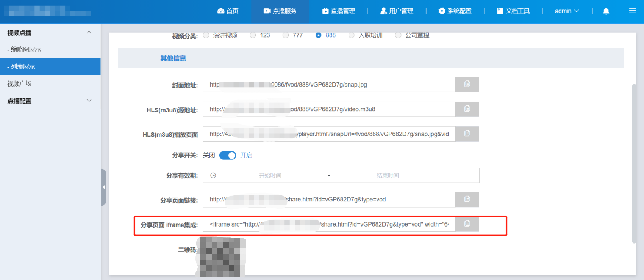
Task: Open the admin user dropdown
Action: [567, 11]
